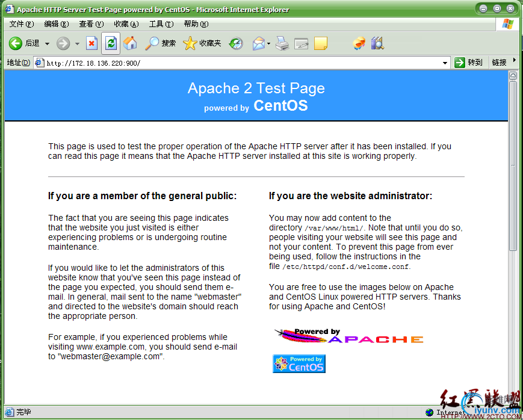523x420 pixels.
Task: Open the Back history dropdown arrow
Action: [48, 44]
